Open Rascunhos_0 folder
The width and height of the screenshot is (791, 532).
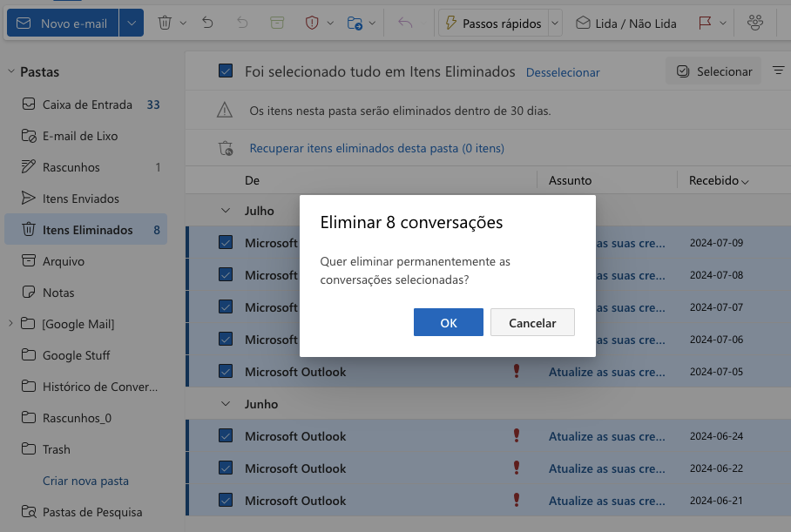click(x=85, y=418)
